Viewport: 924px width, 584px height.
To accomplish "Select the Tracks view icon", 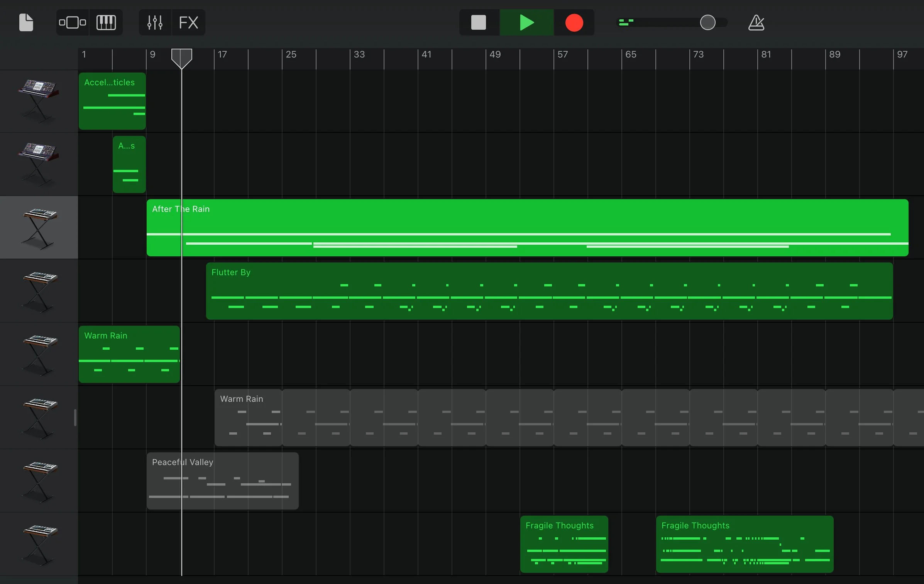I will 73,22.
